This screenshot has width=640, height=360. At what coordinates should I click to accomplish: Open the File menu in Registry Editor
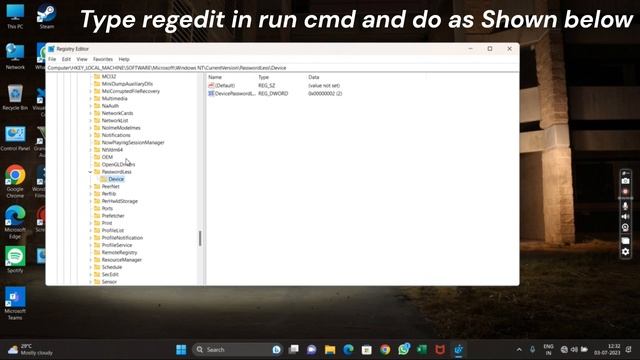pos(52,59)
